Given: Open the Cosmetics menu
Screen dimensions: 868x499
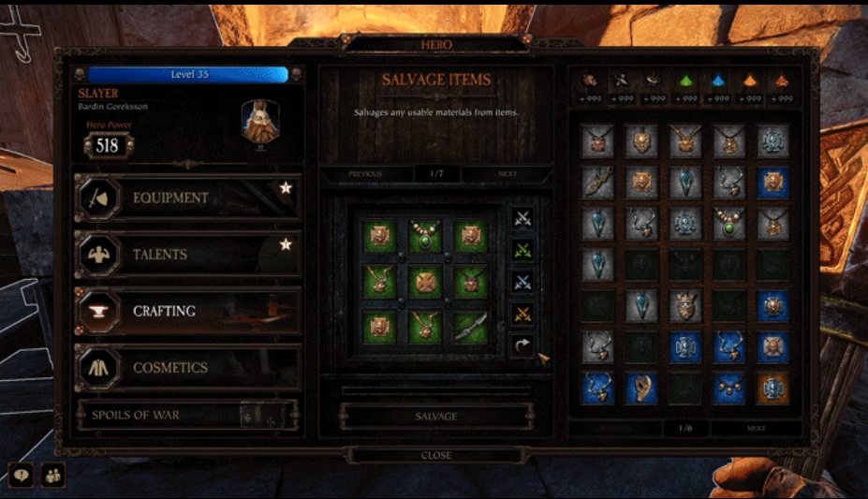Looking at the screenshot, I should [x=187, y=367].
